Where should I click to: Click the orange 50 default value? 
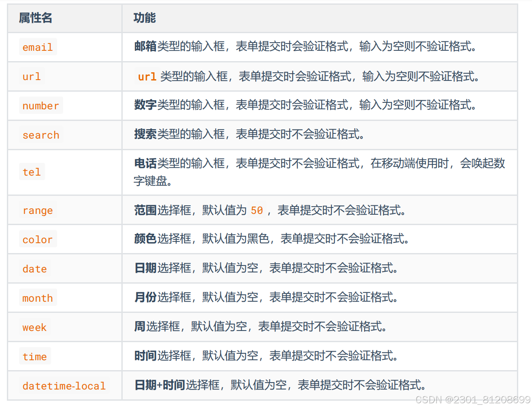pos(257,210)
